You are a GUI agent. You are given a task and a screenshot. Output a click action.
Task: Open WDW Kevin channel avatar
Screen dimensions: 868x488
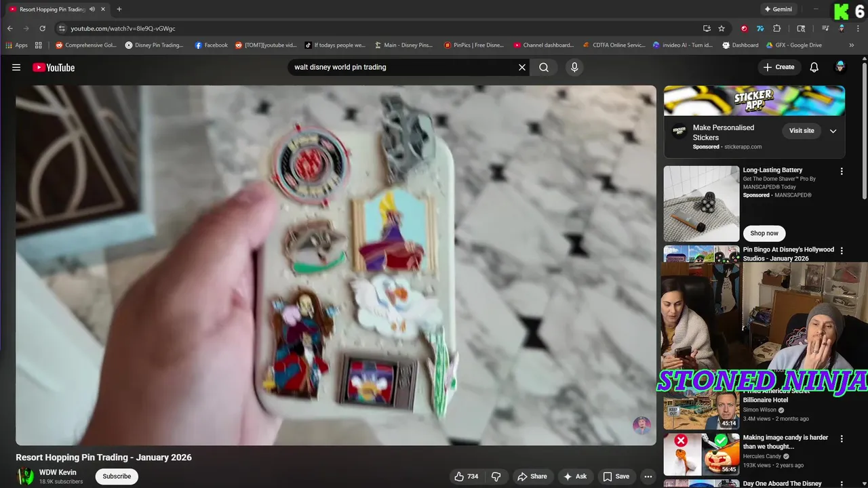click(x=25, y=476)
